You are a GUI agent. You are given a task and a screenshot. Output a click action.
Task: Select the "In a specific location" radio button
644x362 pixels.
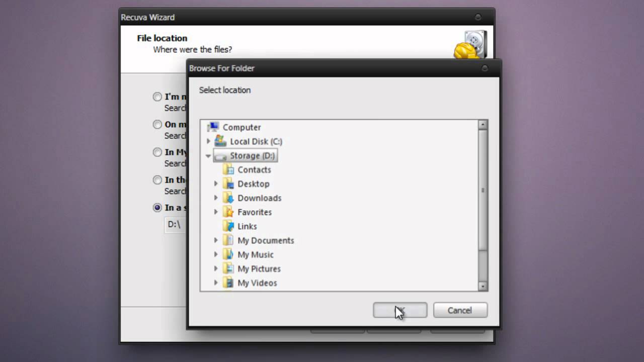pyautogui.click(x=157, y=208)
